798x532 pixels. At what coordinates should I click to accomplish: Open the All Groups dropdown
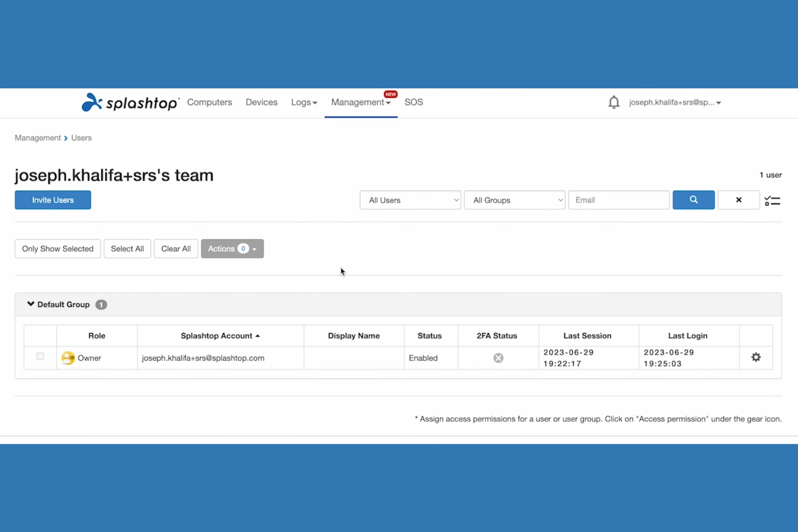514,200
